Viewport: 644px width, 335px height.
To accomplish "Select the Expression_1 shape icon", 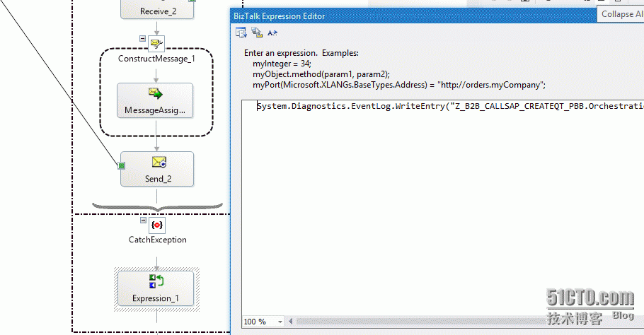I will 156,282.
